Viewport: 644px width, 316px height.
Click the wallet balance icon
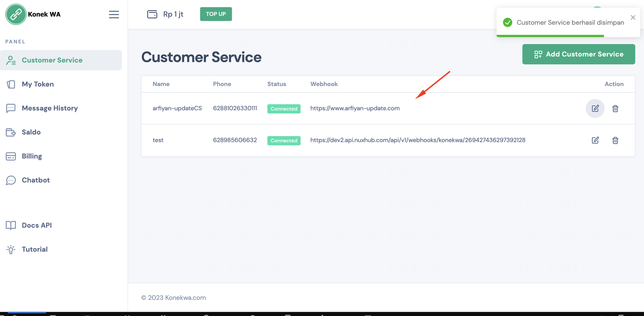(x=152, y=14)
